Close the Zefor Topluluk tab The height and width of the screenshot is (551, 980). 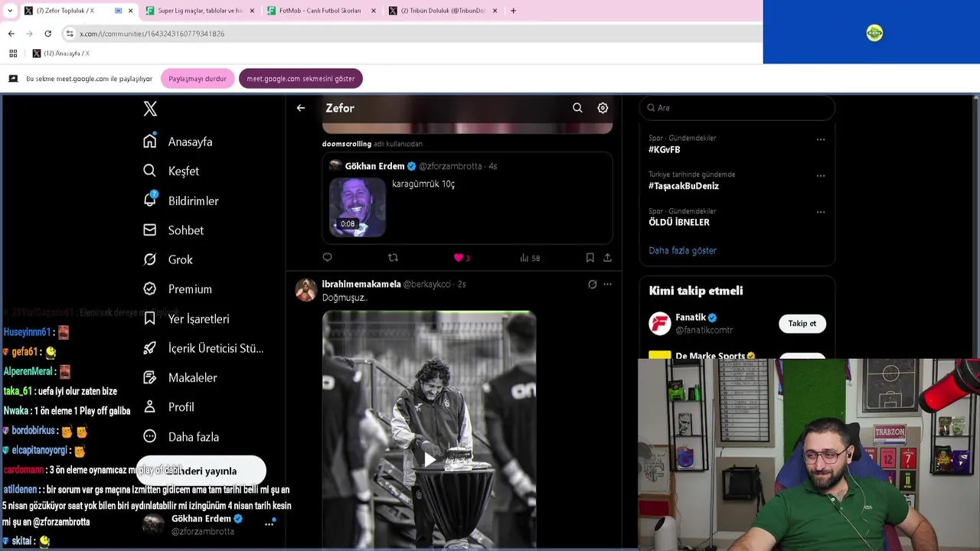[130, 11]
